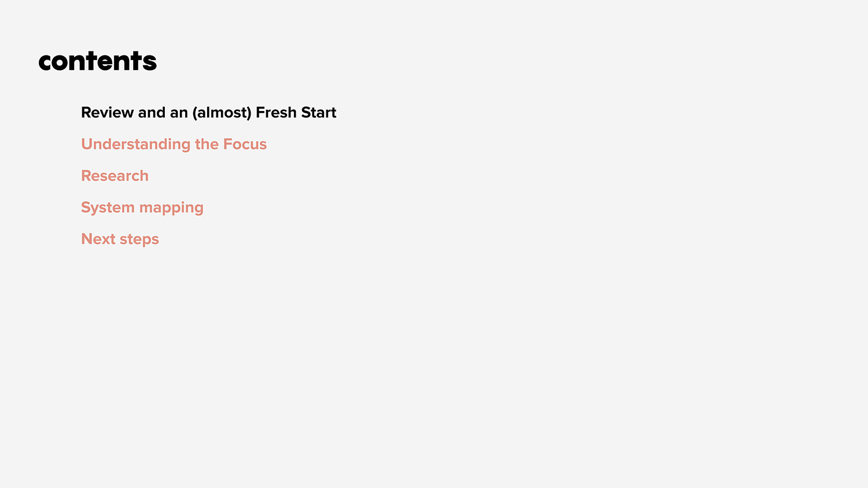Click the word "(almost)" in black heading
Image resolution: width=868 pixels, height=488 pixels.
[x=222, y=113]
